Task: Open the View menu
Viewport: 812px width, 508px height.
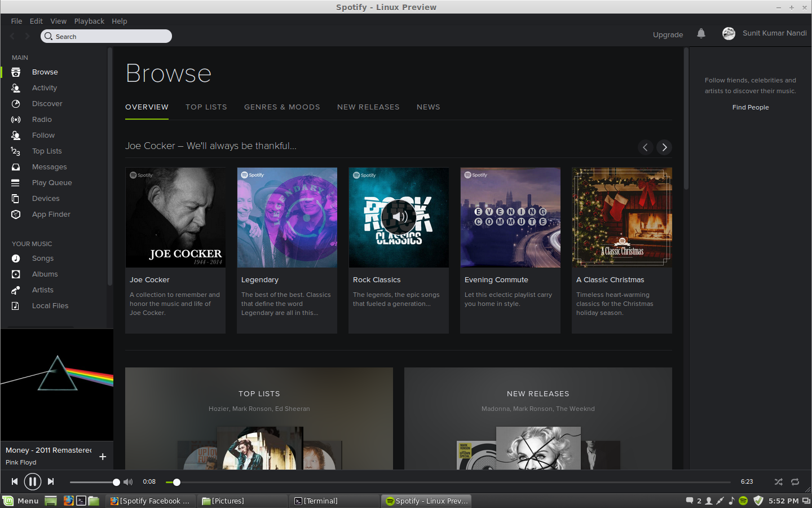Action: (58, 21)
